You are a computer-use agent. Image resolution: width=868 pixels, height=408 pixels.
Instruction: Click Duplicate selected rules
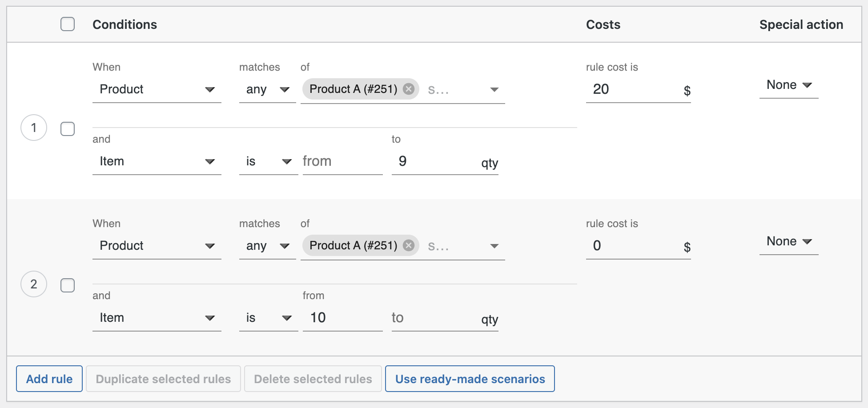click(163, 379)
